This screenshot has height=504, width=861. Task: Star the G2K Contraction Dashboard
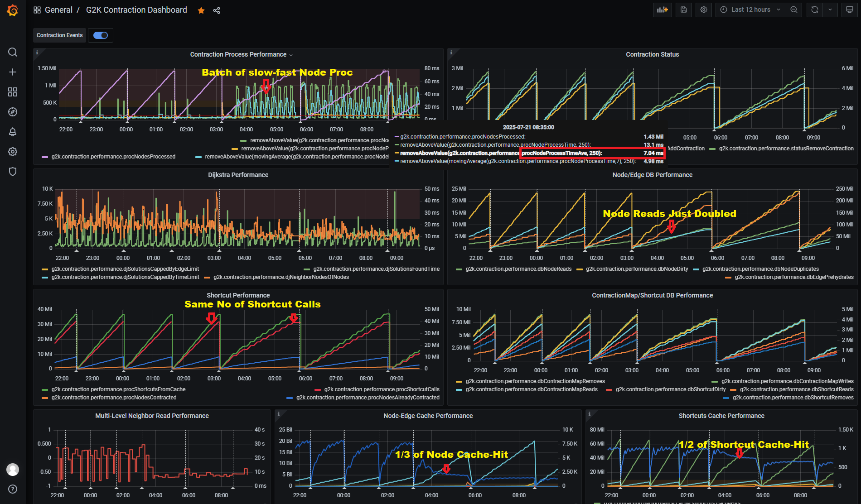[x=201, y=10]
